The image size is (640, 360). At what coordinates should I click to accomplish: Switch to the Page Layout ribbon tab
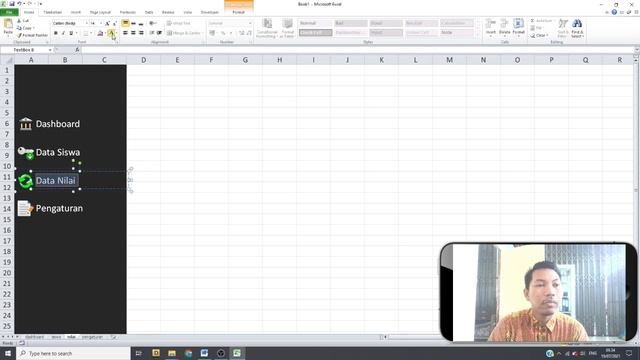coord(100,12)
